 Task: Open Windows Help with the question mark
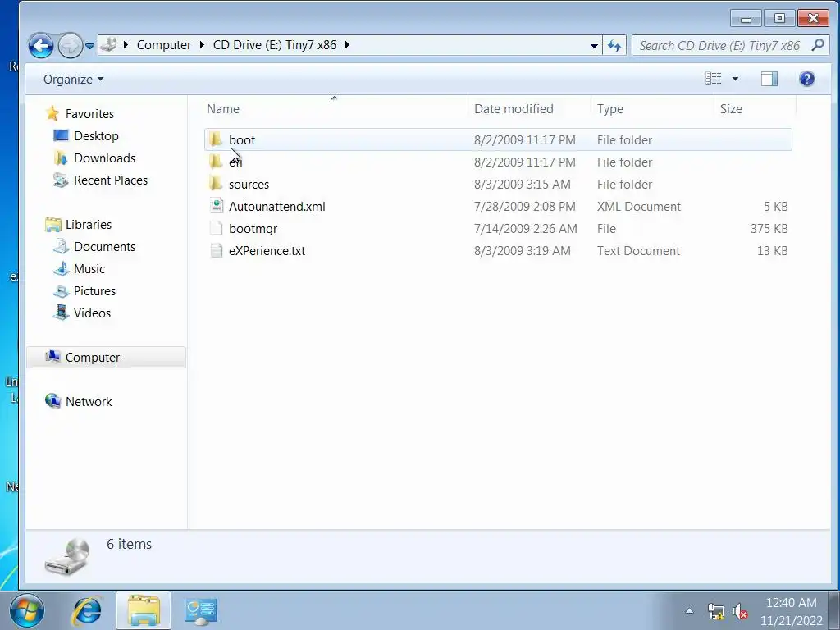pos(807,79)
